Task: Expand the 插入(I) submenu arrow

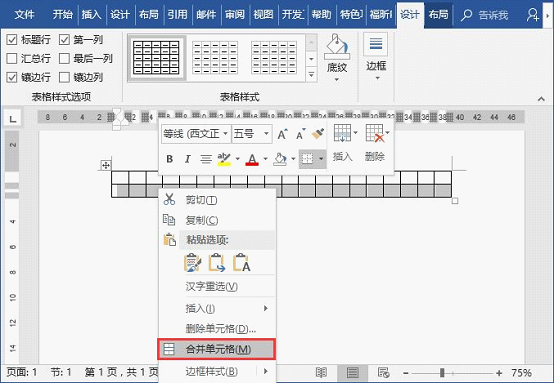Action: click(x=265, y=308)
